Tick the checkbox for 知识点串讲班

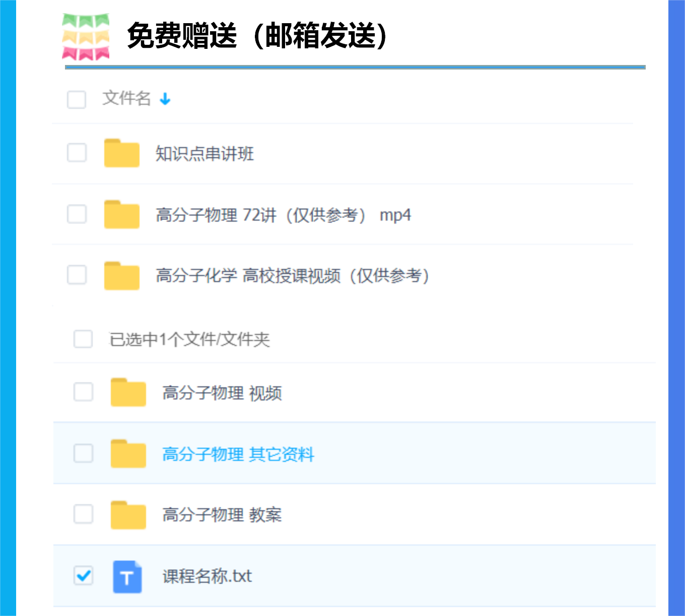[77, 153]
